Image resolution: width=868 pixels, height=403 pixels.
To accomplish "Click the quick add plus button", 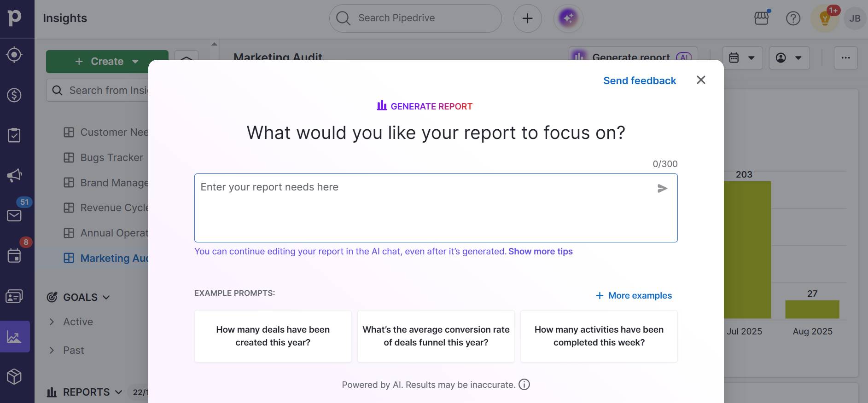I will [528, 18].
